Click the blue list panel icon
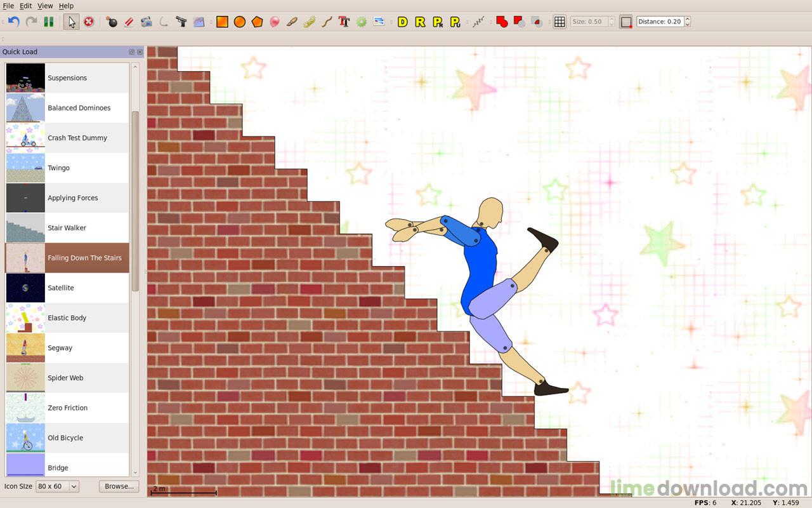 pyautogui.click(x=379, y=22)
